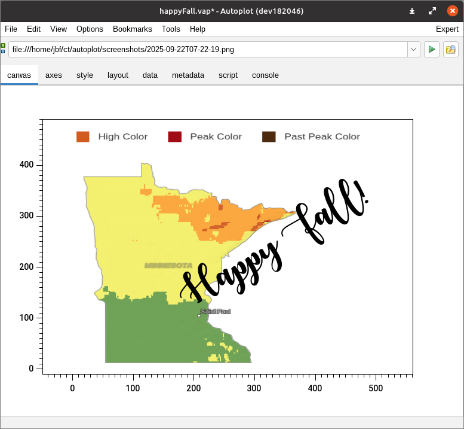The image size is (464, 429).
Task: Switch to the style tab
Action: [x=85, y=75]
